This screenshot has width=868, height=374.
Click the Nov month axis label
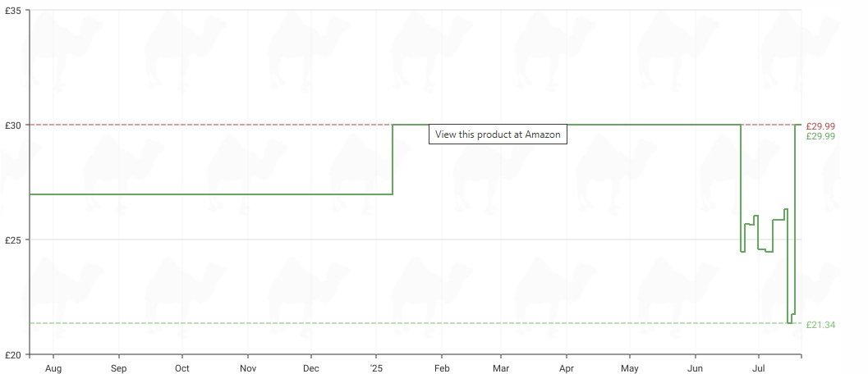click(248, 368)
